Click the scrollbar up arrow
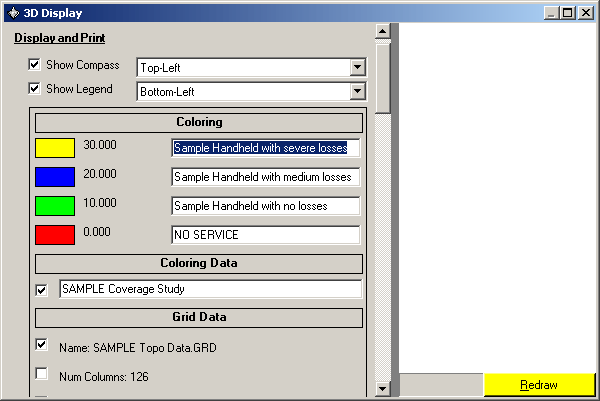600x401 pixels. click(x=383, y=31)
